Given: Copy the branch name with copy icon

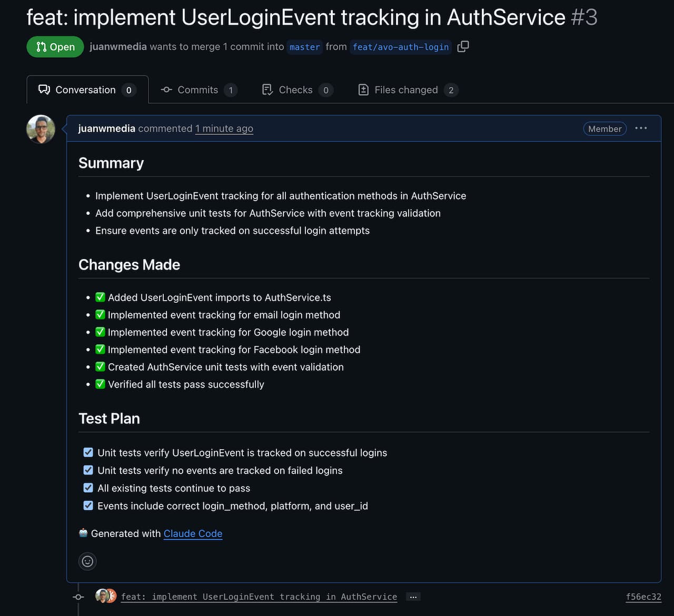Looking at the screenshot, I should (x=463, y=47).
